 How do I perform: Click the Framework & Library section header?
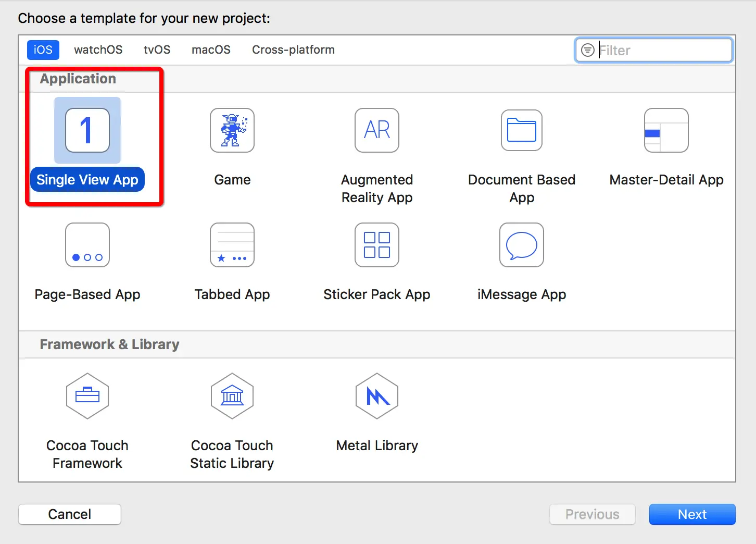click(109, 344)
